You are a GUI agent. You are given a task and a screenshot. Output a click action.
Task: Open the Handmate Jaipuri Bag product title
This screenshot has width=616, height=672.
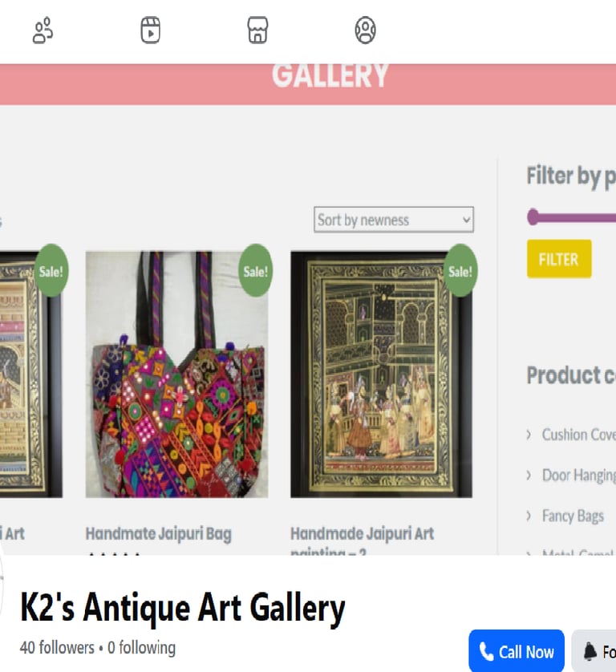[159, 534]
